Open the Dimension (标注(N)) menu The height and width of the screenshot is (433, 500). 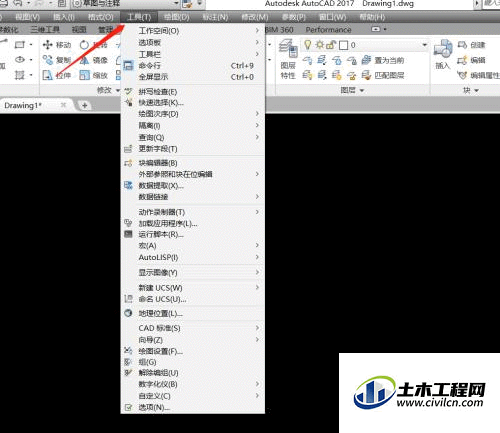(215, 17)
